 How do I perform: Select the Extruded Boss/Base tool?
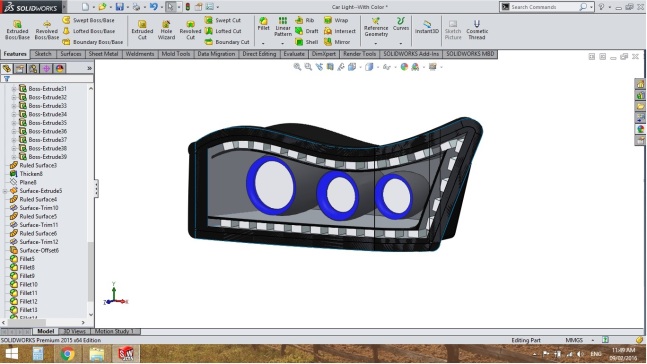(17, 30)
